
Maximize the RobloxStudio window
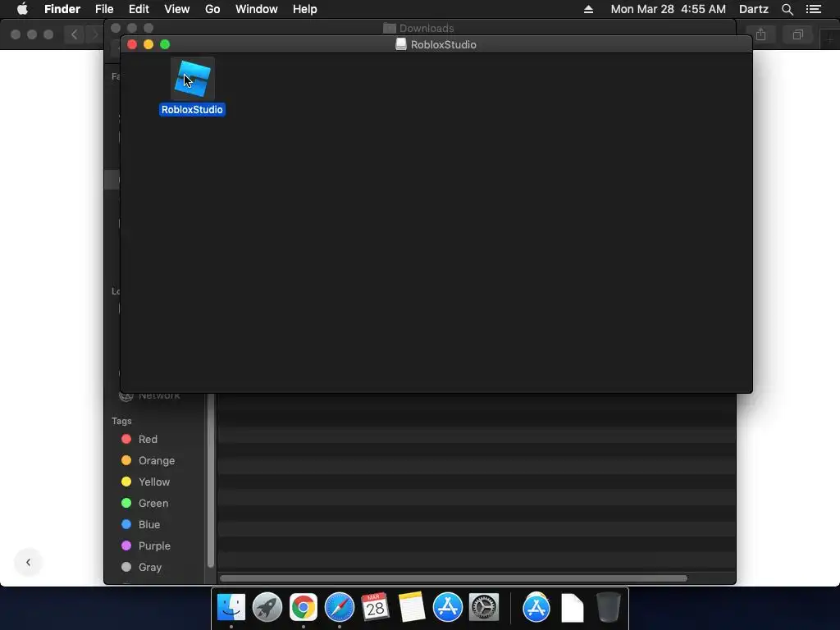pyautogui.click(x=165, y=44)
